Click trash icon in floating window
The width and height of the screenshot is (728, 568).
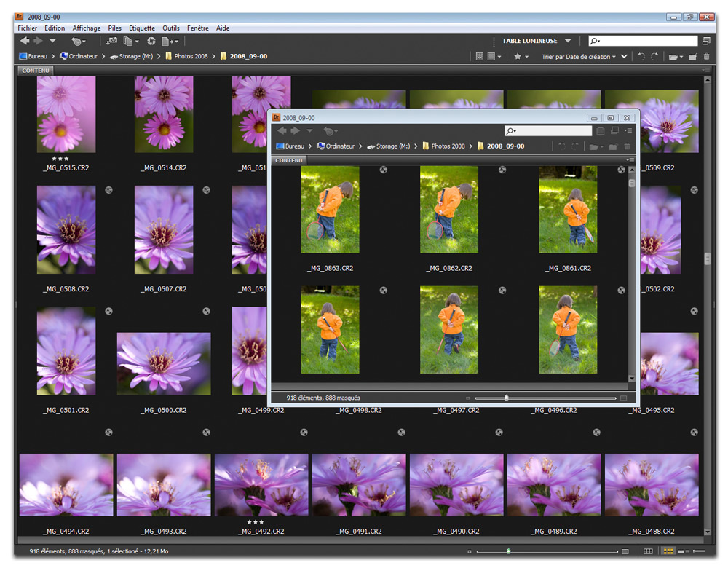pos(627,147)
